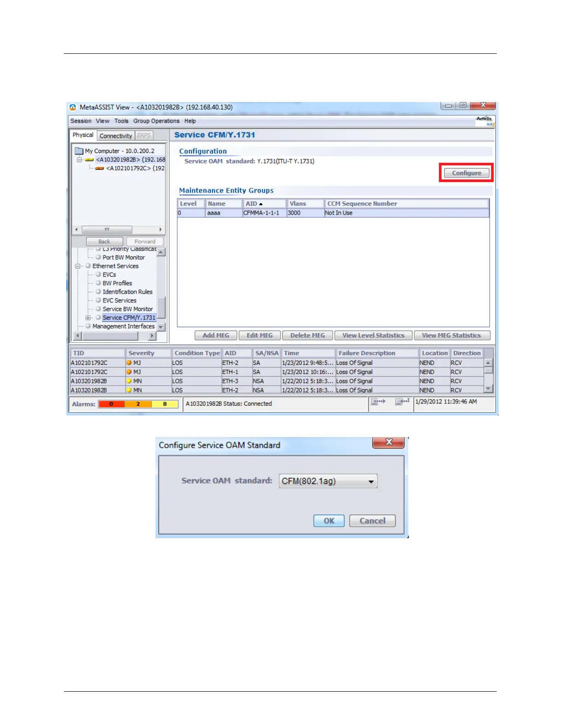563x728 pixels.
Task: Open the Service OAM standard dropdown
Action: [328, 481]
